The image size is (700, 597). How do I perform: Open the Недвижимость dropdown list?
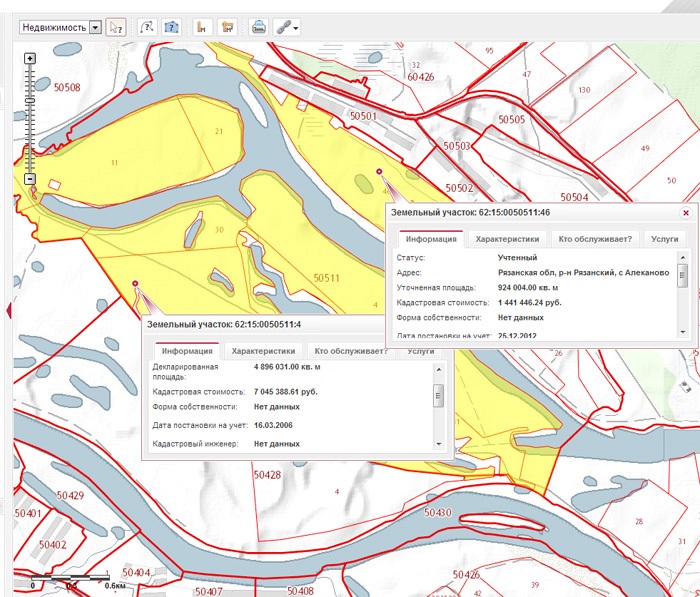(x=95, y=27)
